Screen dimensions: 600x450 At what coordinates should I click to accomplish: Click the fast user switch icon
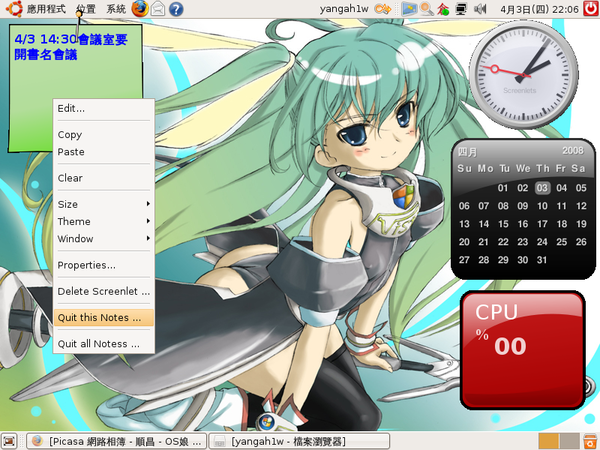(382, 9)
